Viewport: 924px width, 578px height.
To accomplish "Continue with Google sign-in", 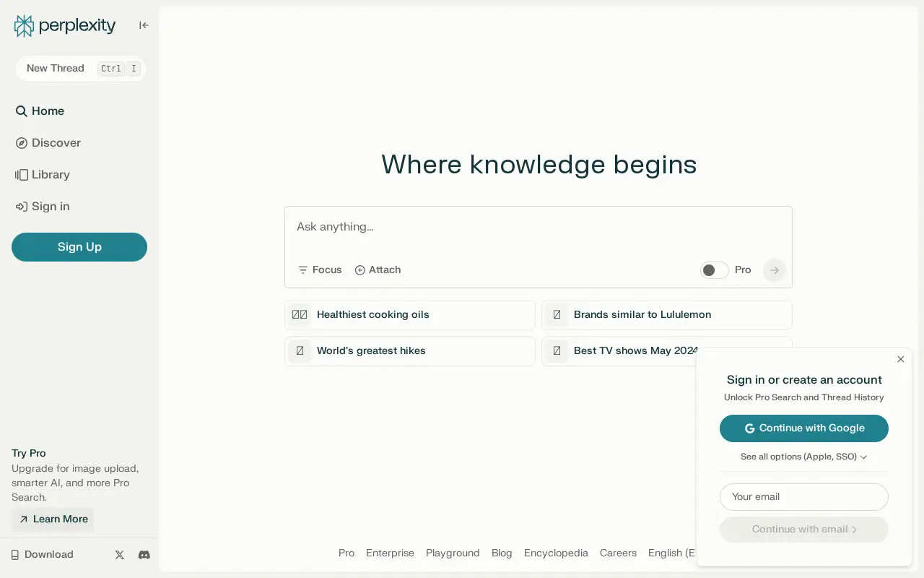I will [x=804, y=428].
